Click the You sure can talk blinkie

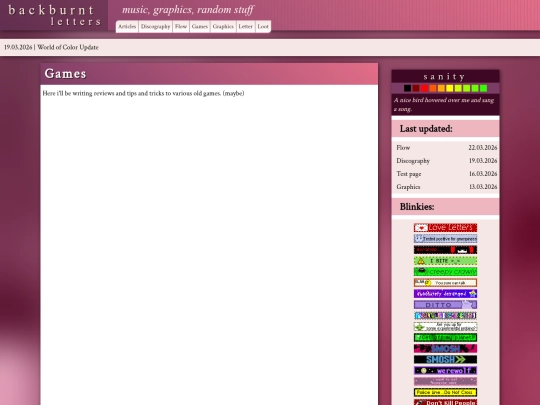tap(445, 283)
